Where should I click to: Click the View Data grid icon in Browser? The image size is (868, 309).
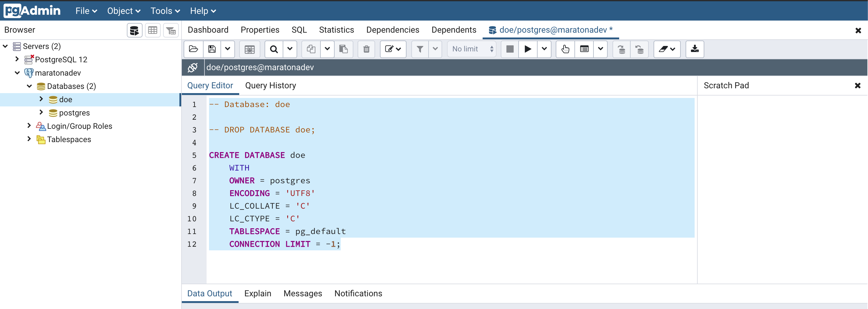click(x=153, y=30)
